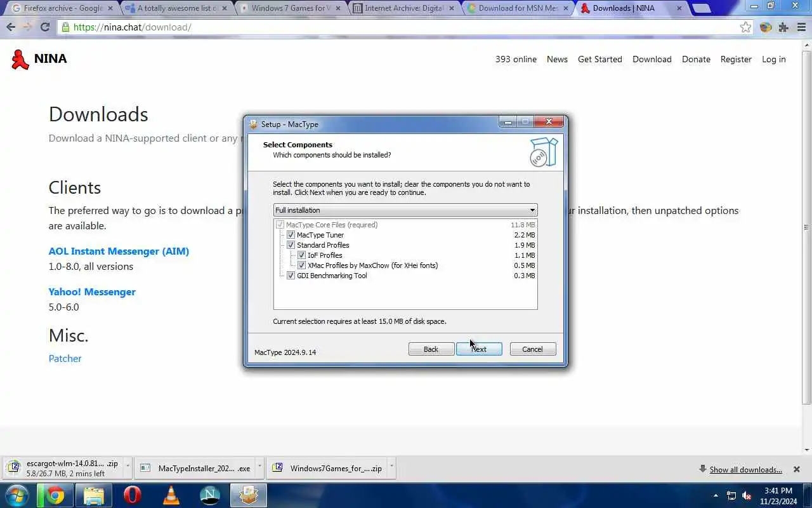The width and height of the screenshot is (812, 508).
Task: Click the MacType Core Files checkbox
Action: (x=280, y=225)
